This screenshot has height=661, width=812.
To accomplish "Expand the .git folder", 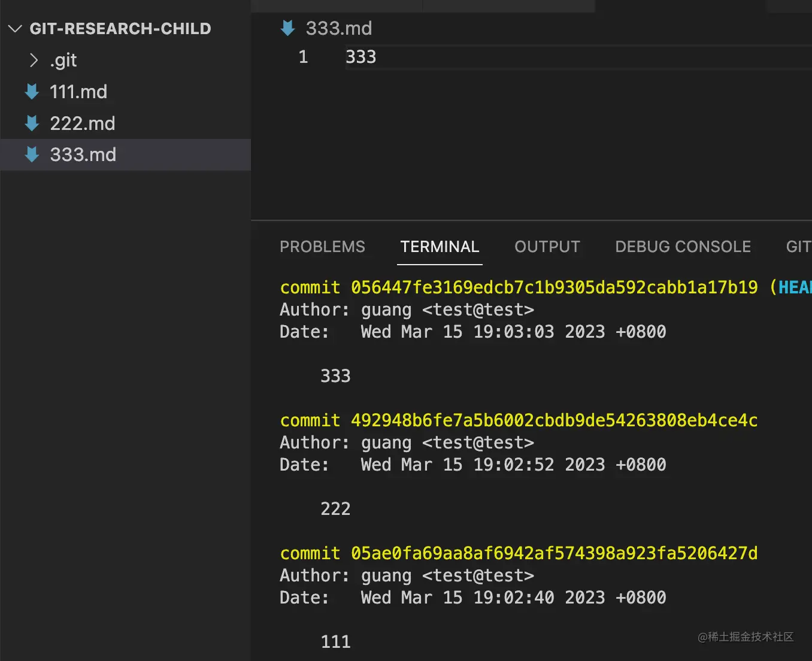I will click(63, 60).
